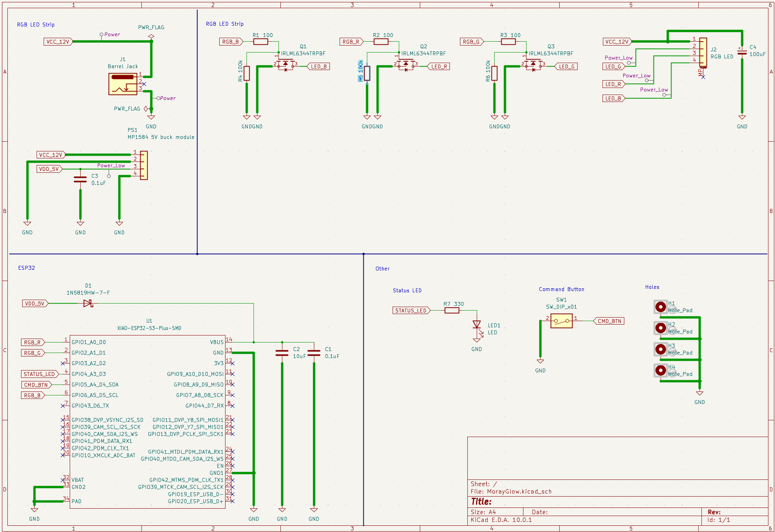The image size is (775, 532).
Task: Click the GND symbol under the mounting holes
Action: tap(699, 393)
